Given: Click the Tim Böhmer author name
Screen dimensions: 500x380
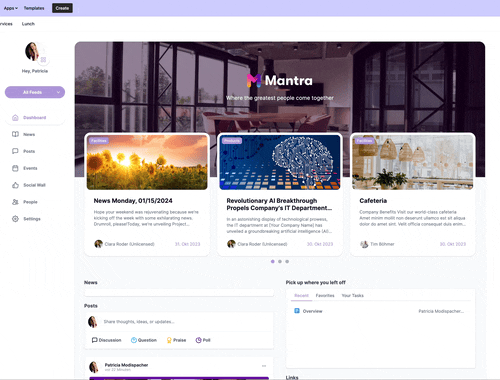Looking at the screenshot, I should (382, 244).
